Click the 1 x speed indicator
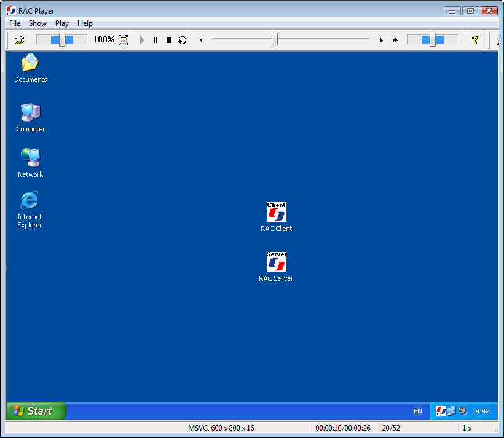 467,428
